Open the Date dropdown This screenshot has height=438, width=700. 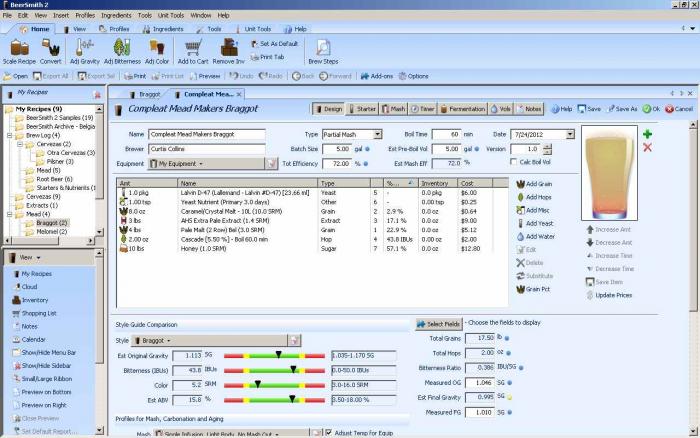click(570, 134)
